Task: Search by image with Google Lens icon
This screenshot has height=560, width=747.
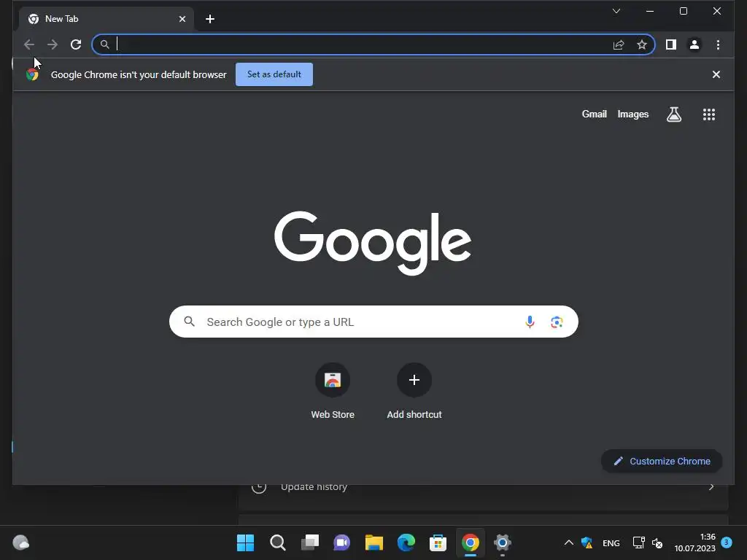Action: (557, 322)
